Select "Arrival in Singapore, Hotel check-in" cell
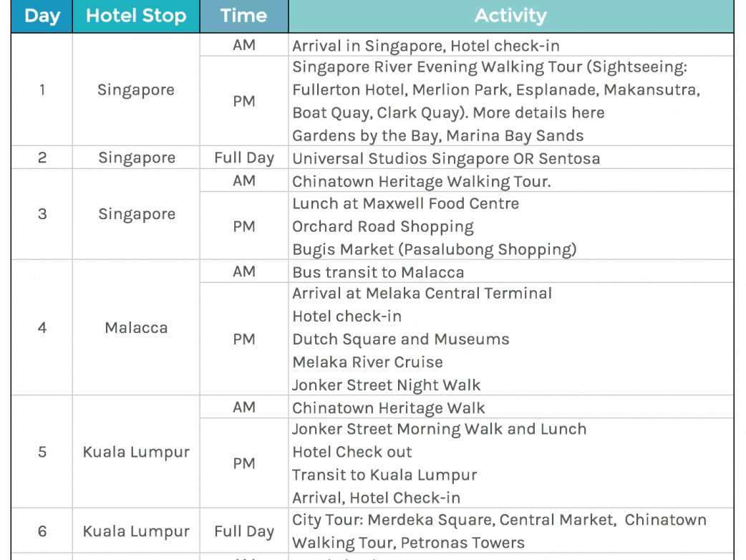 pos(426,46)
